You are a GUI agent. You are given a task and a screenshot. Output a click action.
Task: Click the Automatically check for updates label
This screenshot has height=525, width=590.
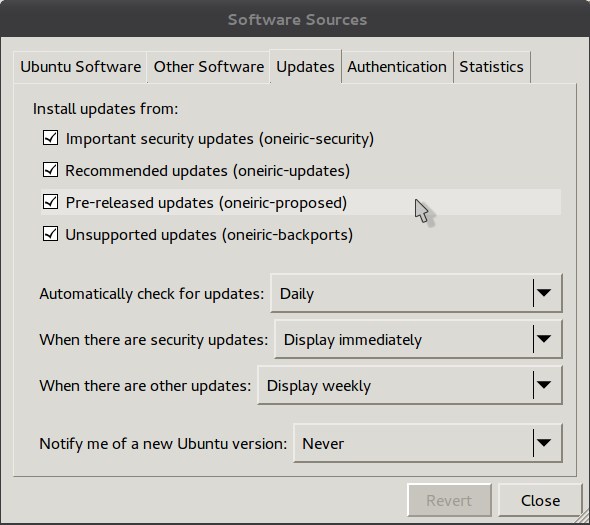coord(152,294)
